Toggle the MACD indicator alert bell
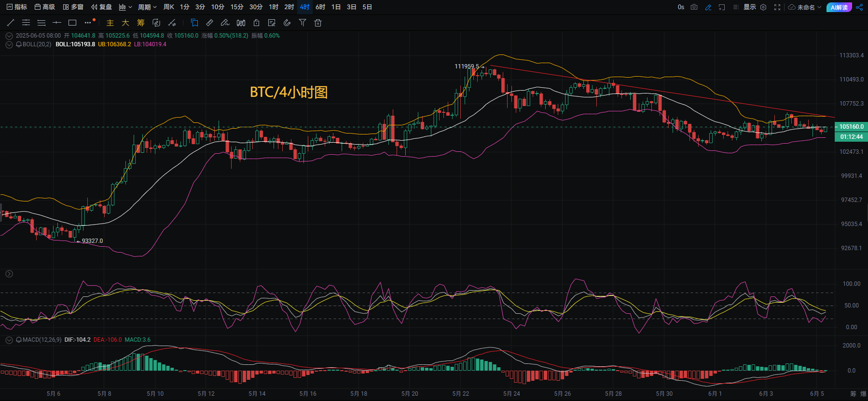This screenshot has width=868, height=401. click(x=19, y=340)
